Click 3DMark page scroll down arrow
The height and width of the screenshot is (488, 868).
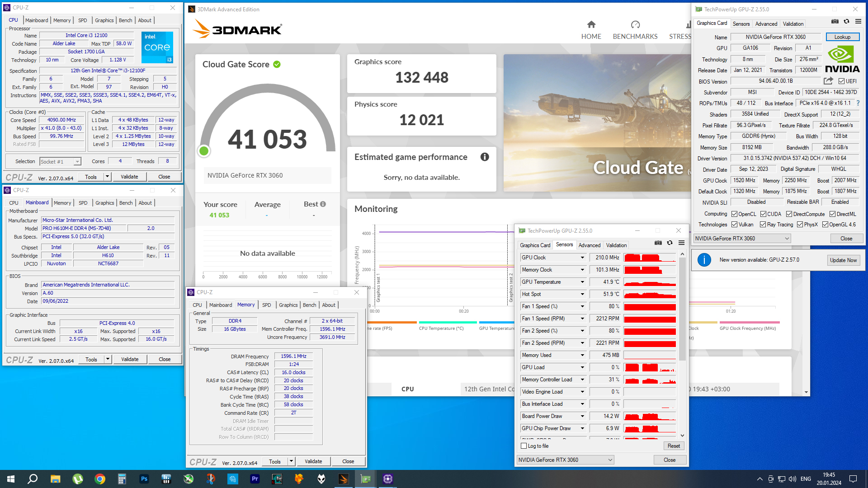[807, 392]
